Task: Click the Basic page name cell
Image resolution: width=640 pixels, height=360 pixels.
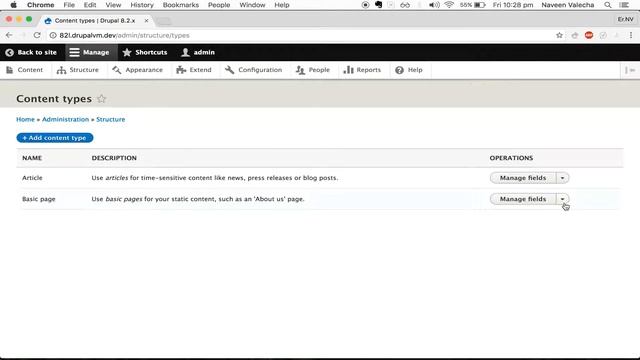Action: (39, 199)
